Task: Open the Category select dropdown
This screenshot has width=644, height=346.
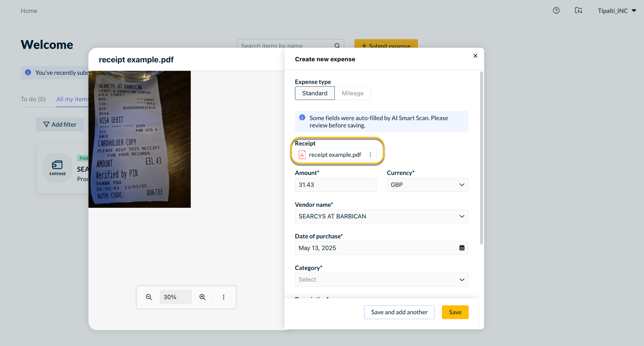Action: (x=381, y=280)
